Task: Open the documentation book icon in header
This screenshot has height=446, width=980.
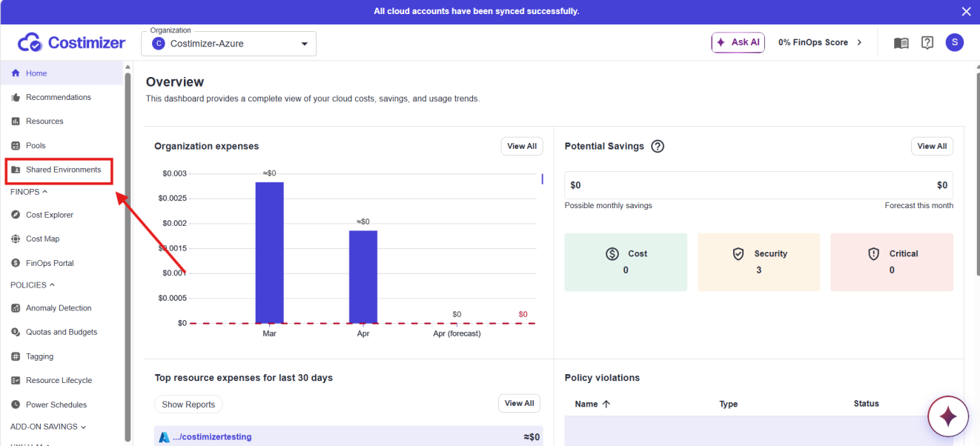Action: tap(901, 43)
